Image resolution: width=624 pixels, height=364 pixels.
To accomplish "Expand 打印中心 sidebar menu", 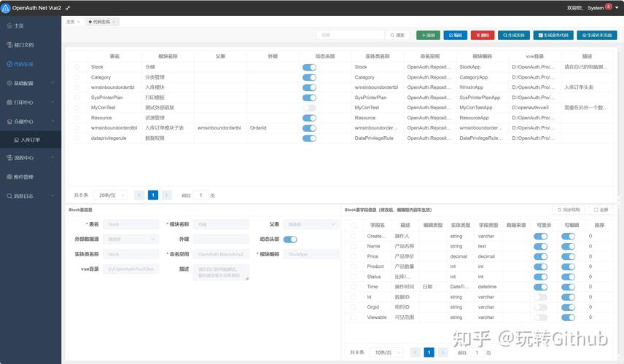I will 31,102.
